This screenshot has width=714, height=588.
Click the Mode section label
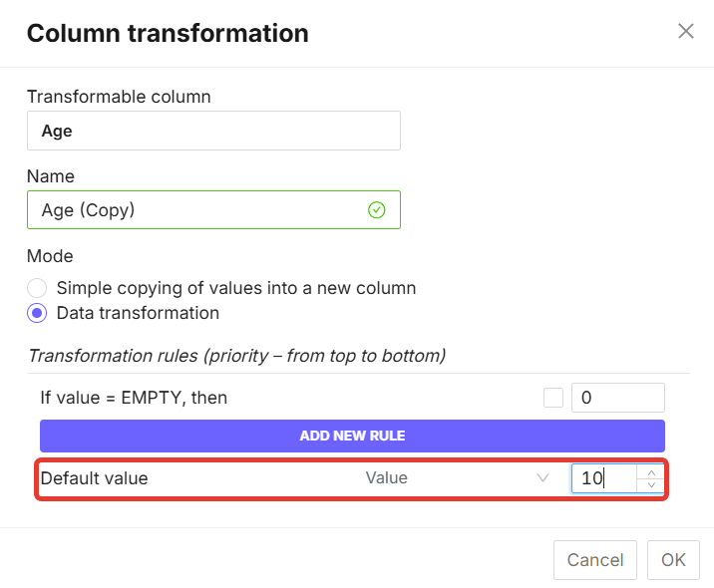click(50, 256)
